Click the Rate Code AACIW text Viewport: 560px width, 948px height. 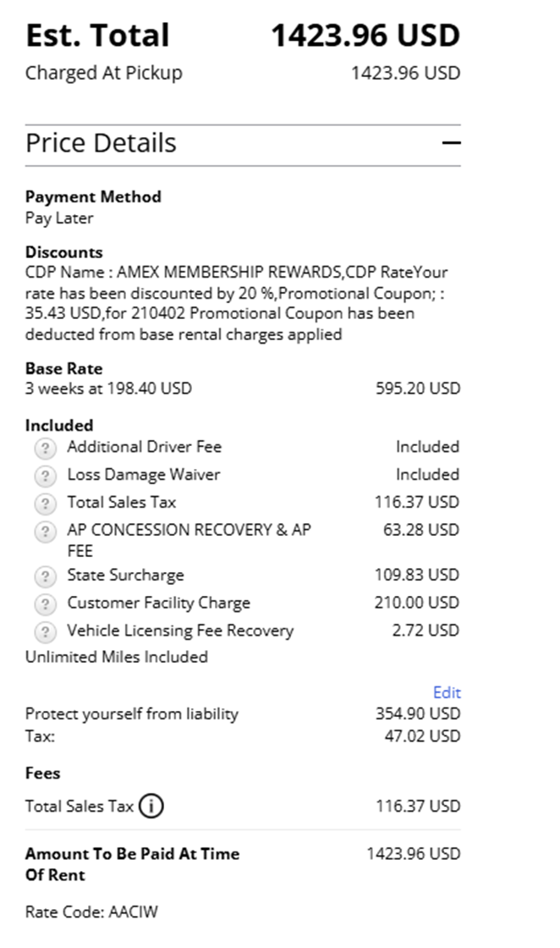[91, 912]
